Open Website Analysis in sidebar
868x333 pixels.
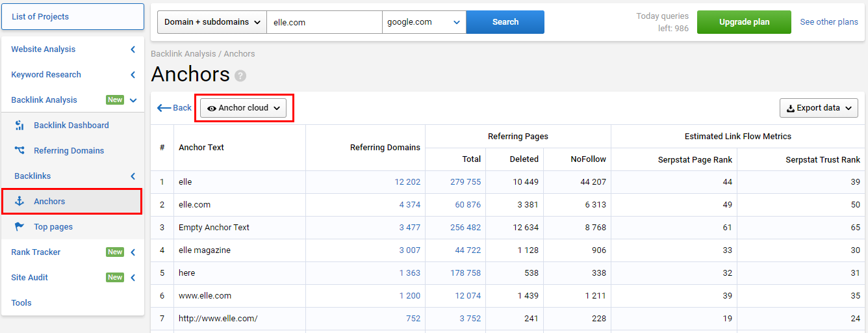pyautogui.click(x=43, y=49)
